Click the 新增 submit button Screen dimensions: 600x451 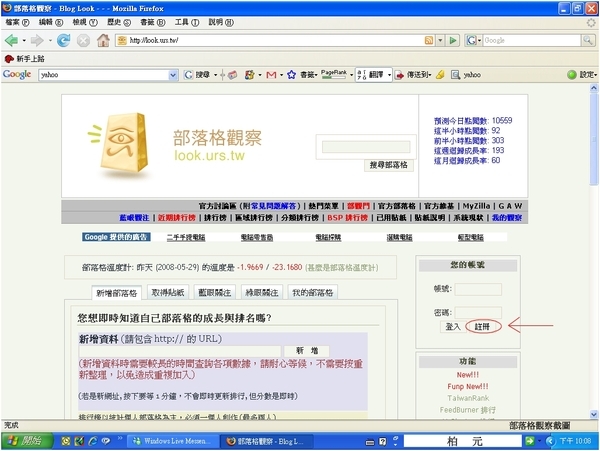click(307, 350)
